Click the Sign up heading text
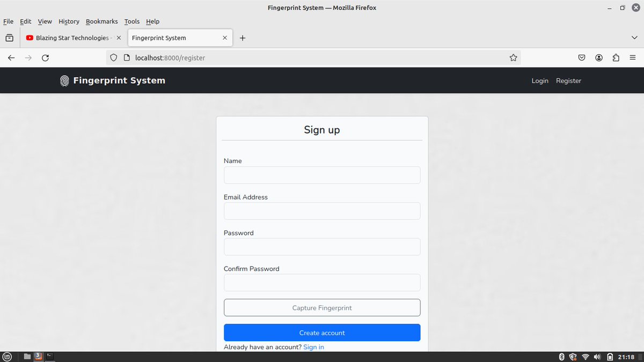 click(322, 130)
